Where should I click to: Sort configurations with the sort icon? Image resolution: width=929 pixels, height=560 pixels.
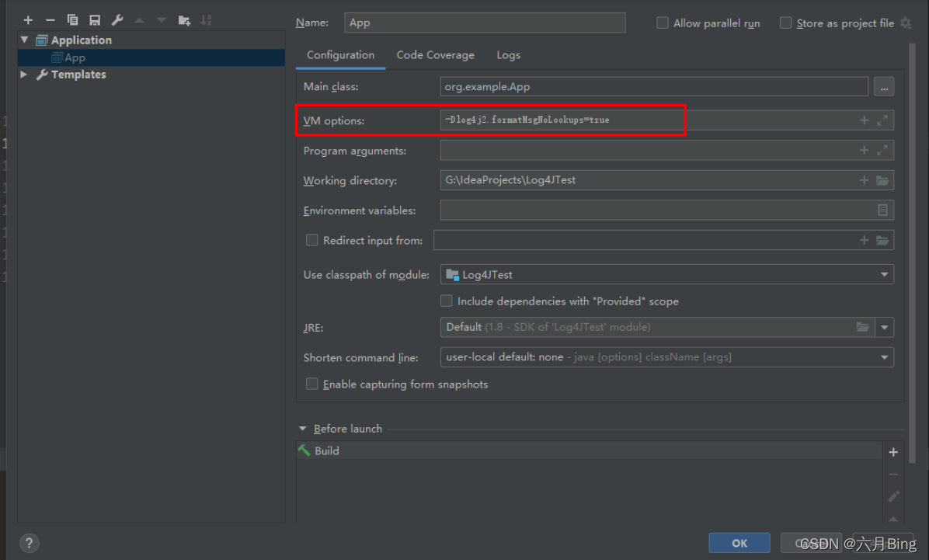[206, 20]
